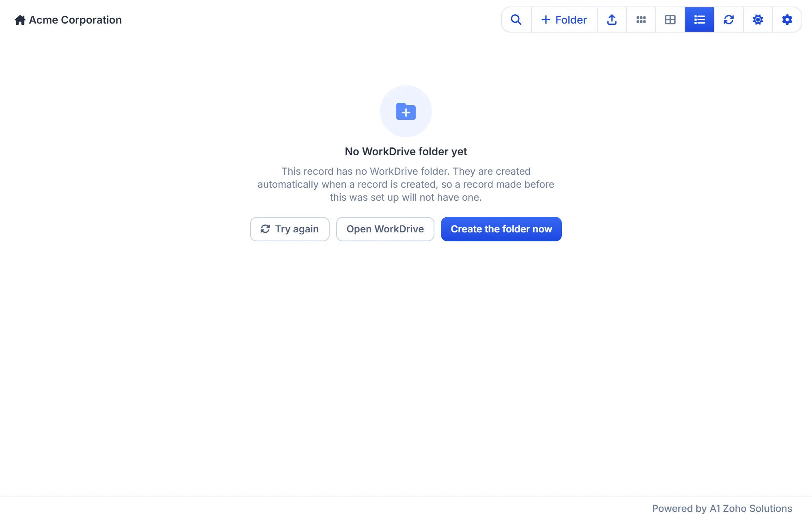Click the upload file icon

pos(612,19)
